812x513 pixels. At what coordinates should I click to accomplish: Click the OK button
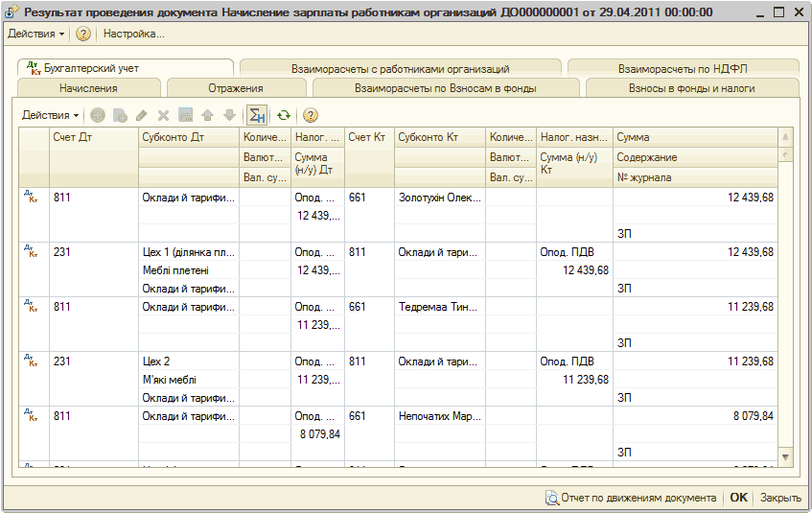point(738,498)
